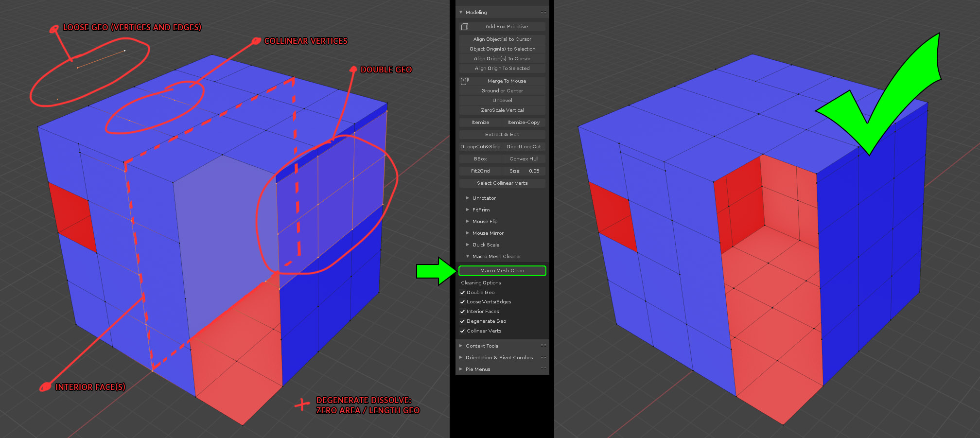980x438 pixels.
Task: Click Select Collinear Verts
Action: (x=502, y=183)
